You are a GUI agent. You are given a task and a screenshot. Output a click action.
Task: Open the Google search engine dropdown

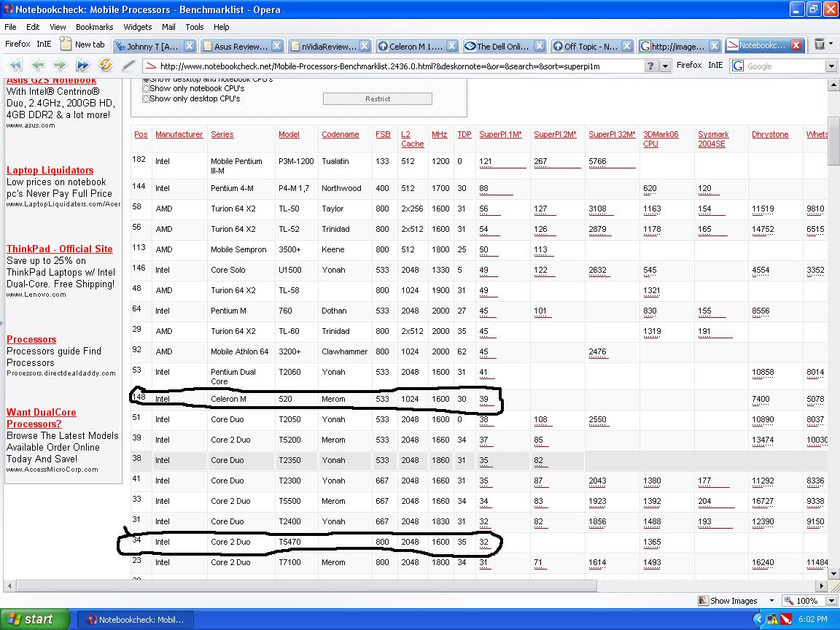pyautogui.click(x=831, y=66)
